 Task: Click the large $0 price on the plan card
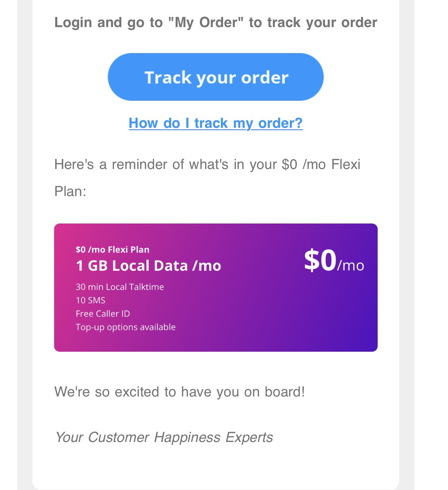click(320, 260)
